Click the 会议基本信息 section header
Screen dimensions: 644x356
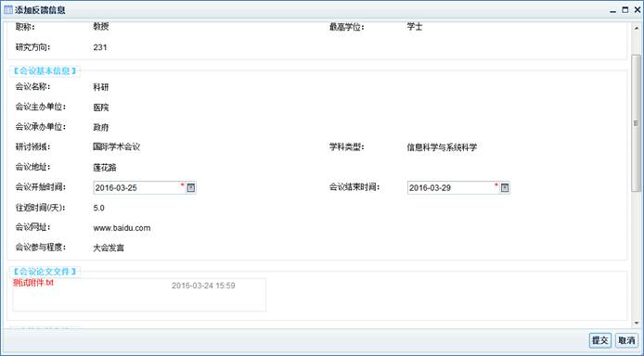pos(44,71)
